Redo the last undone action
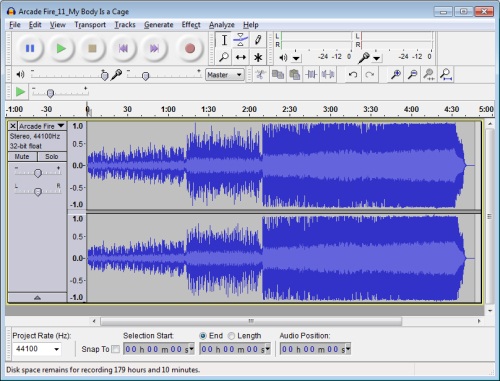The height and width of the screenshot is (381, 500). click(x=369, y=74)
